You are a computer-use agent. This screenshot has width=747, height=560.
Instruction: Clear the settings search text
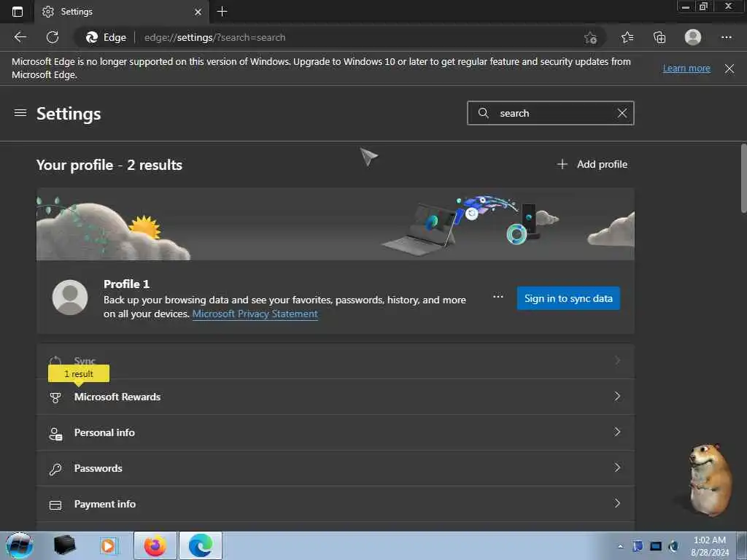622,113
